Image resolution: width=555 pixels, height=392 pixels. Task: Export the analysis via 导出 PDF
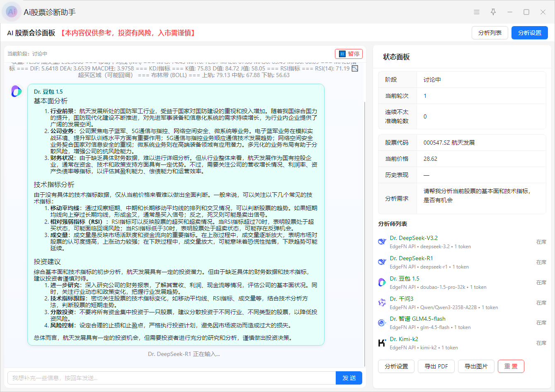[436, 366]
